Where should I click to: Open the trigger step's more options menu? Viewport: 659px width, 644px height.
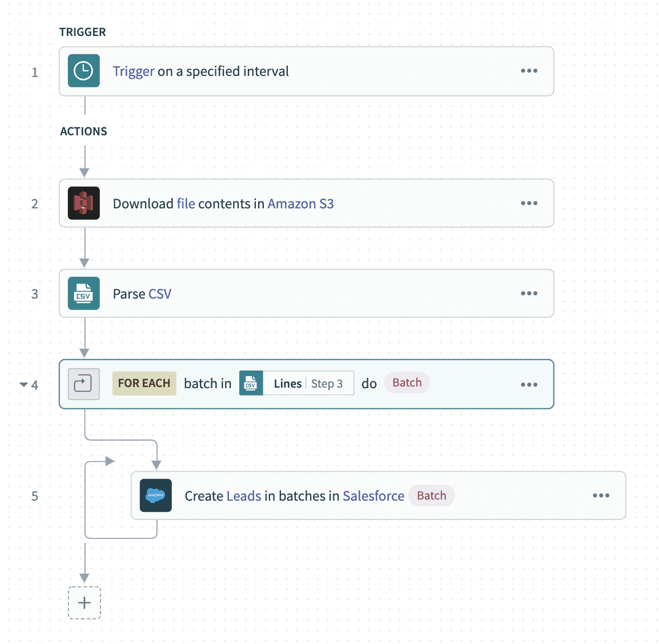point(529,71)
